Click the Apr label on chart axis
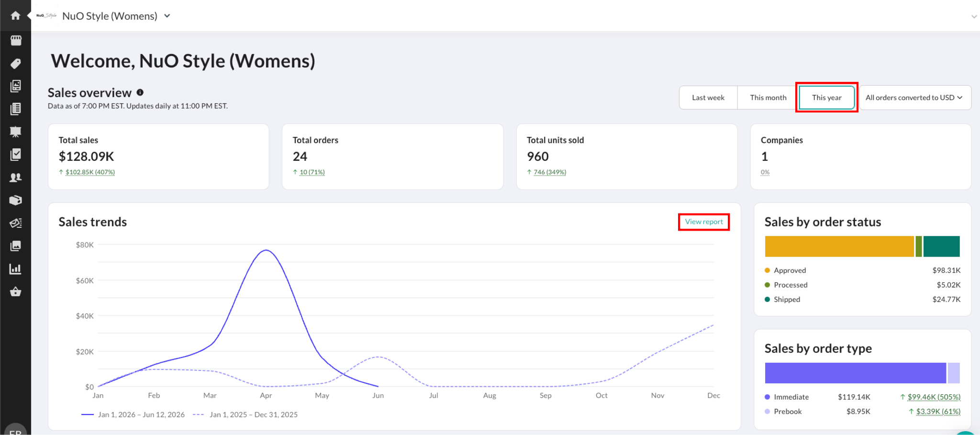 pos(266,395)
